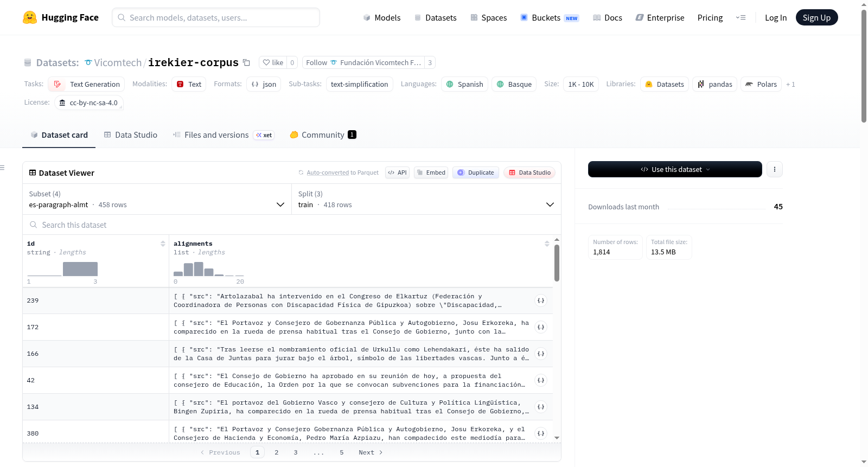
Task: Show the + 1 more libraries
Action: coord(790,85)
